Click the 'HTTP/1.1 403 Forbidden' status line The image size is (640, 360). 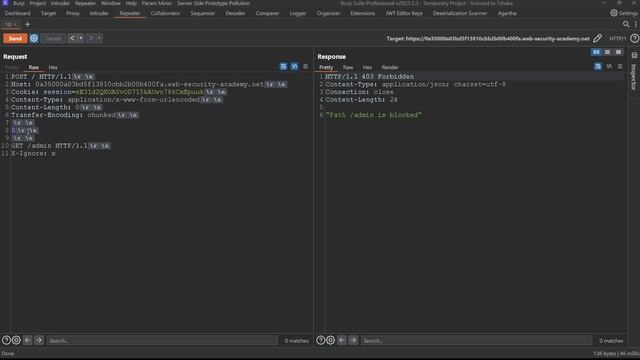(369, 77)
